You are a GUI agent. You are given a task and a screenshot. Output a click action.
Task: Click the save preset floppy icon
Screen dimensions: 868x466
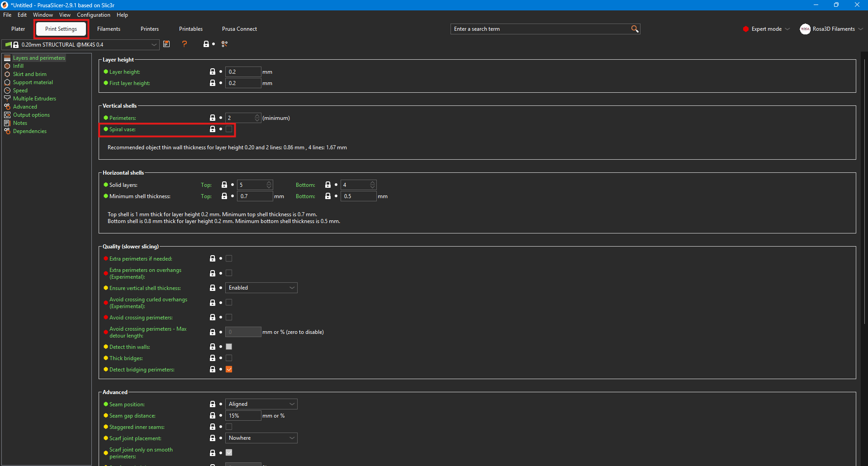166,44
